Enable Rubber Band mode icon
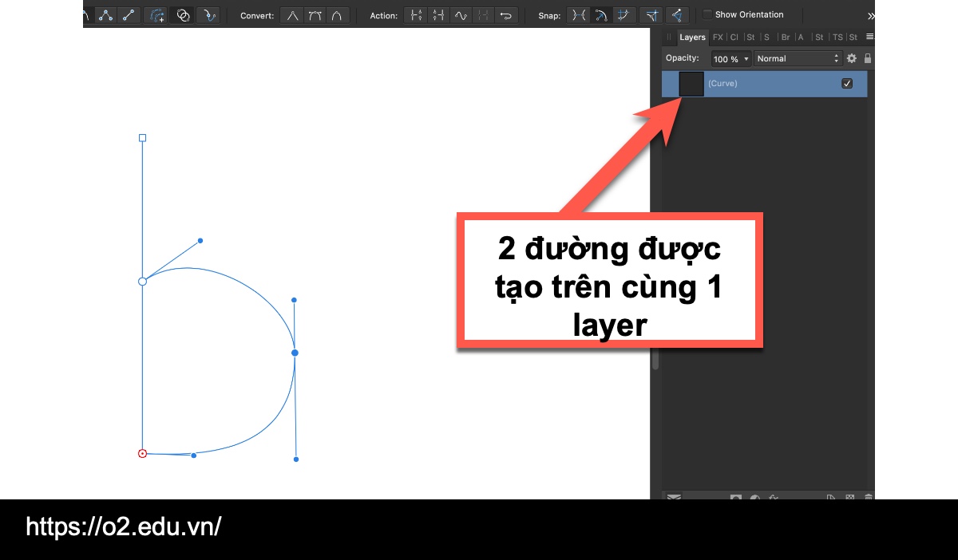This screenshot has height=560, width=958. 208,15
